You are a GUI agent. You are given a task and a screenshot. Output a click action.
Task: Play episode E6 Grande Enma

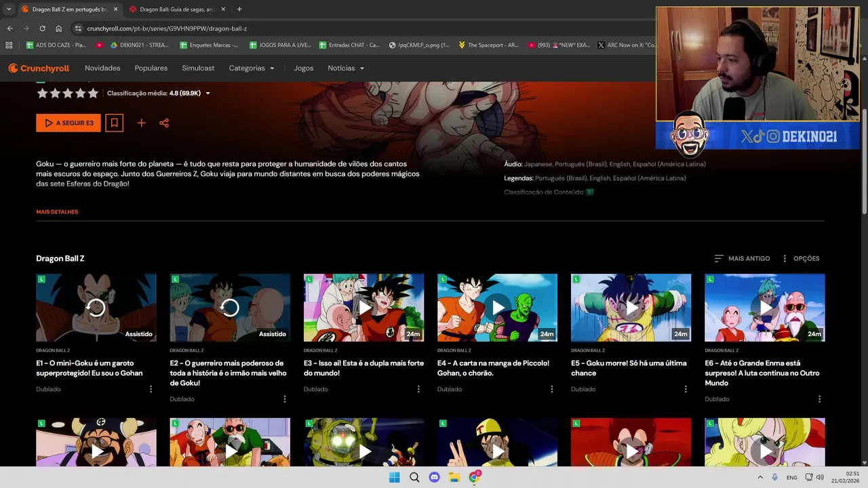(765, 308)
